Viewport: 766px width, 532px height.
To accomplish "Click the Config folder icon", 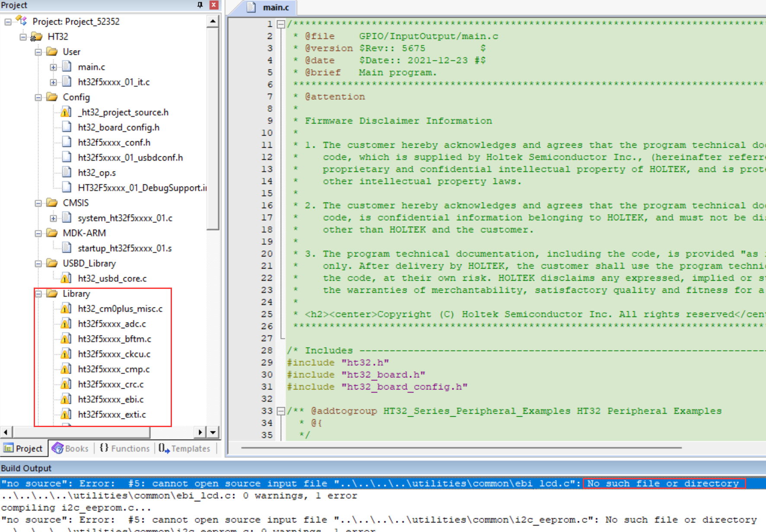I will pyautogui.click(x=51, y=97).
